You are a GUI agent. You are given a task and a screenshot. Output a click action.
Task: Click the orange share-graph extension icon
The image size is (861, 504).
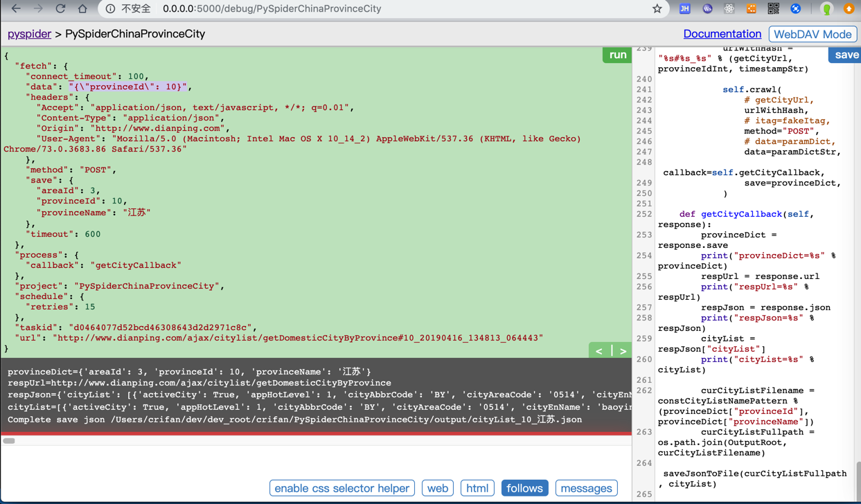pyautogui.click(x=752, y=9)
